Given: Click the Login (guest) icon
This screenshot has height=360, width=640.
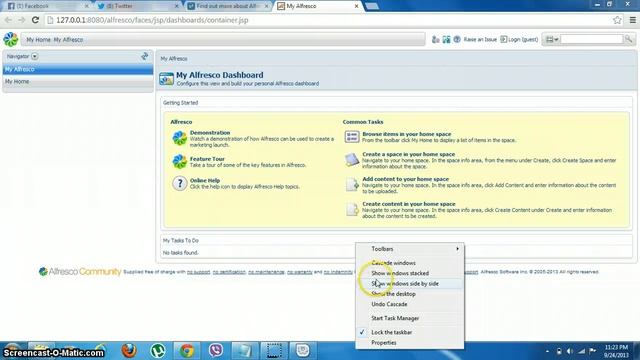Looking at the screenshot, I should click(x=504, y=39).
